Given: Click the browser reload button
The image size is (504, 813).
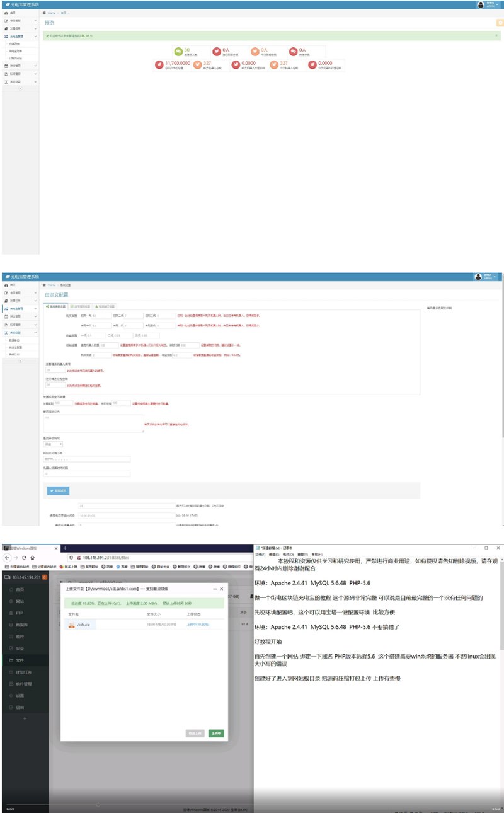Looking at the screenshot, I should point(23,558).
